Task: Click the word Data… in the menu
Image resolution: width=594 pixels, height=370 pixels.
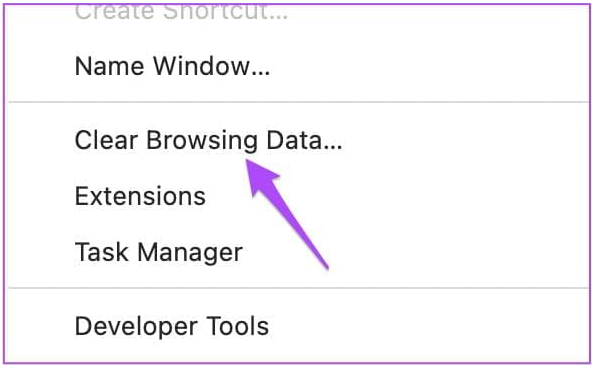Action: tap(304, 140)
